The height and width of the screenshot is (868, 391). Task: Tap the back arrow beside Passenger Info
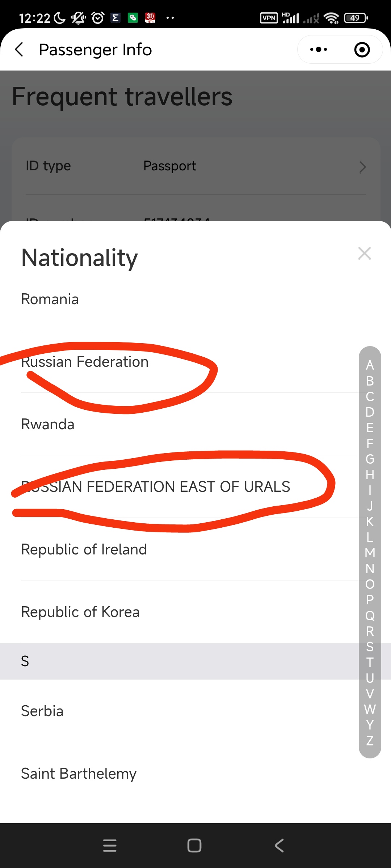20,50
